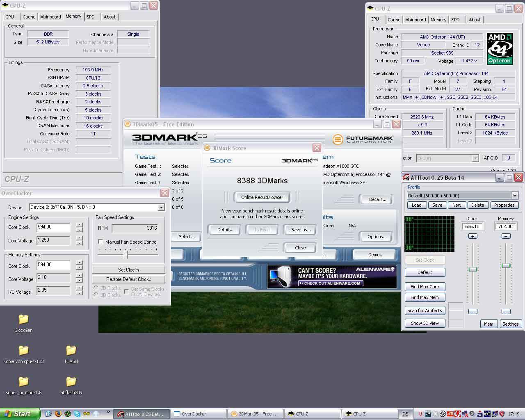Check Set Same Clocks For All Devices
The height and width of the screenshot is (420, 525).
(126, 292)
